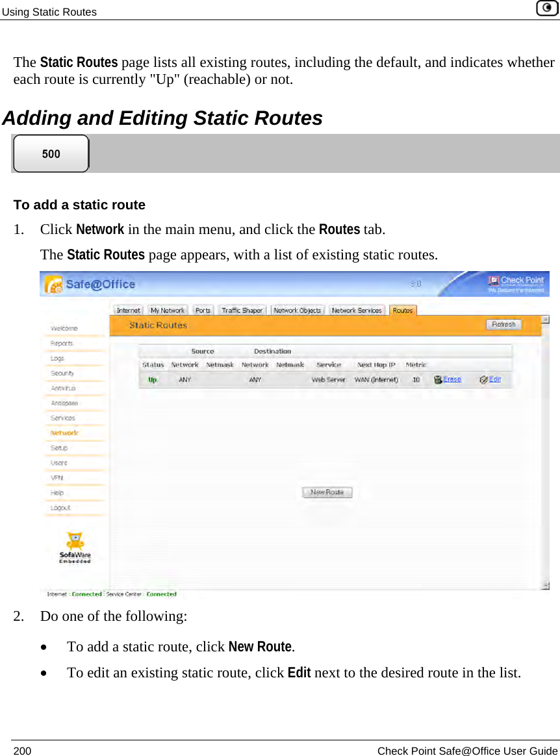Viewport: 560px width, 756px height.
Task: Open the Ports tab
Action: pos(203,311)
